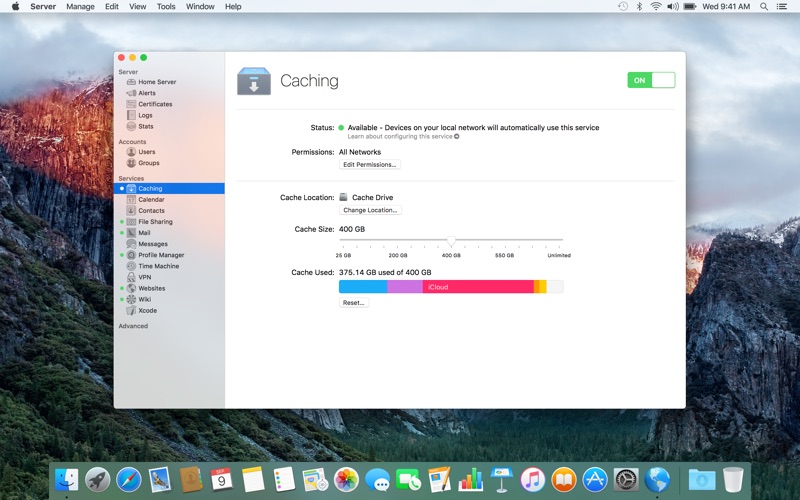The width and height of the screenshot is (800, 500).
Task: Select the Stats sidebar item
Action: point(145,126)
